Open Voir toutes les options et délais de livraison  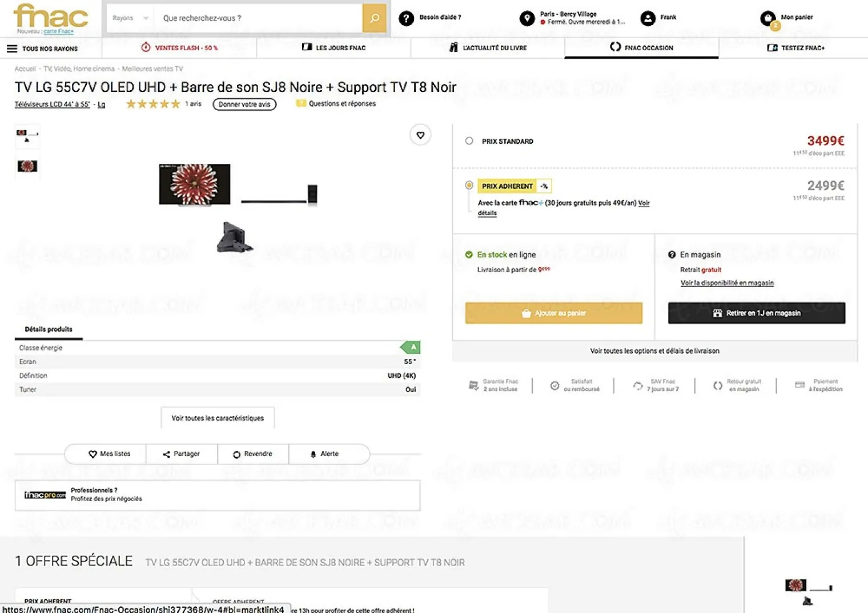click(654, 351)
